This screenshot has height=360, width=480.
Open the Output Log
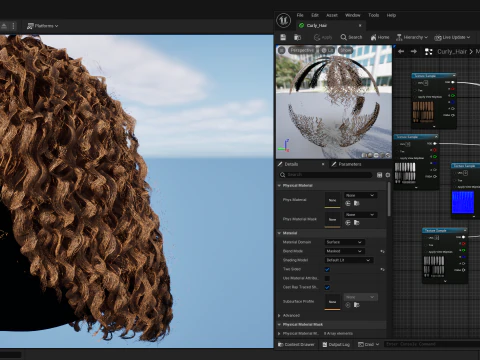(336, 344)
